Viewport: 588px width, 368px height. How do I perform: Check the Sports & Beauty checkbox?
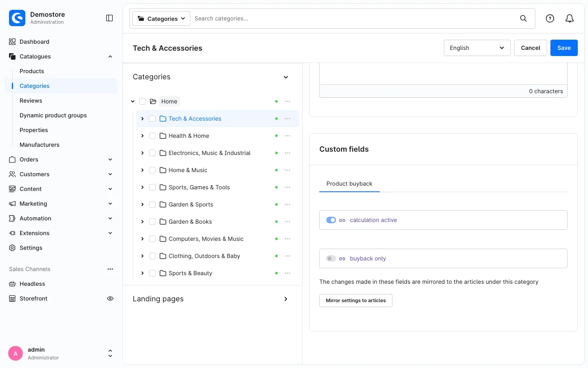[x=152, y=273]
